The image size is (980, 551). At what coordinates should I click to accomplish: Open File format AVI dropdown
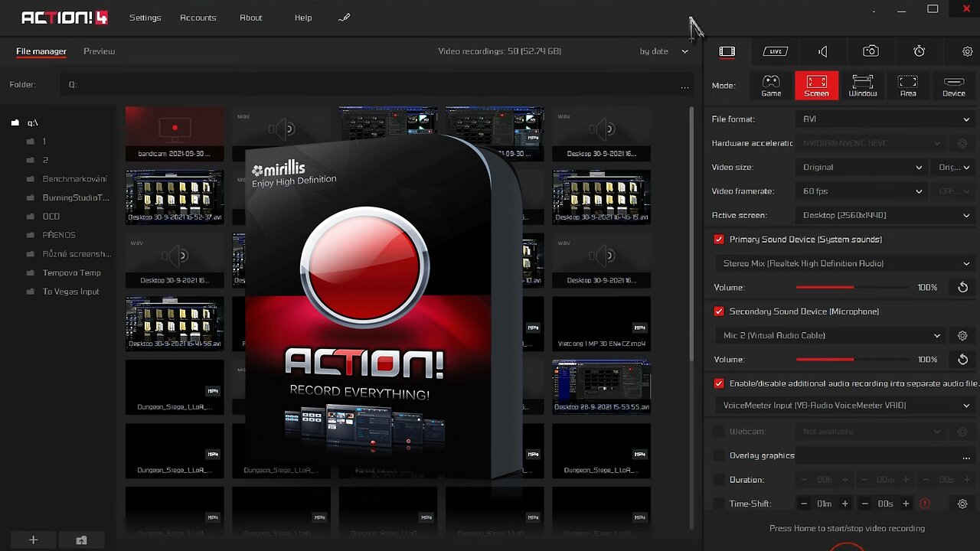[885, 119]
